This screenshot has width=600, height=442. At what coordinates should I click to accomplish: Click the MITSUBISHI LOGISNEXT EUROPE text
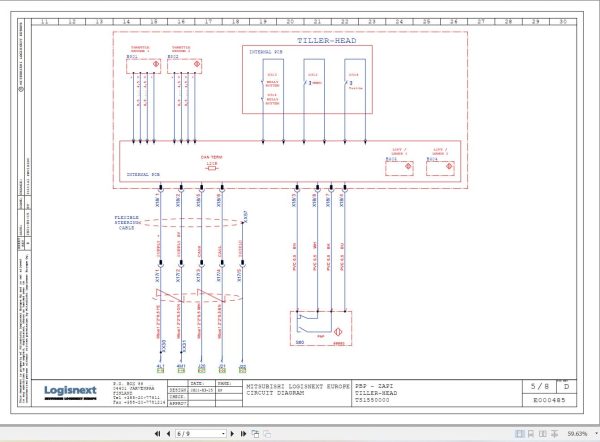pos(298,387)
